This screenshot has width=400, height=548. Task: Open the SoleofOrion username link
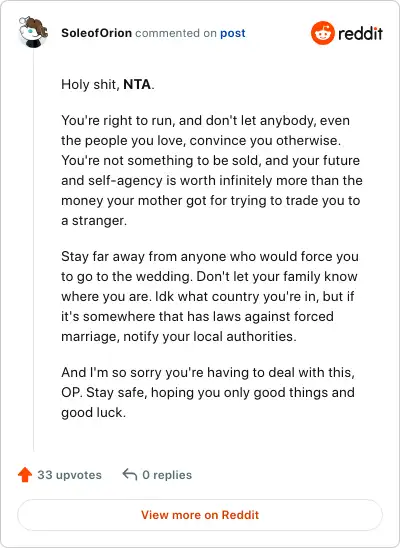(x=96, y=33)
